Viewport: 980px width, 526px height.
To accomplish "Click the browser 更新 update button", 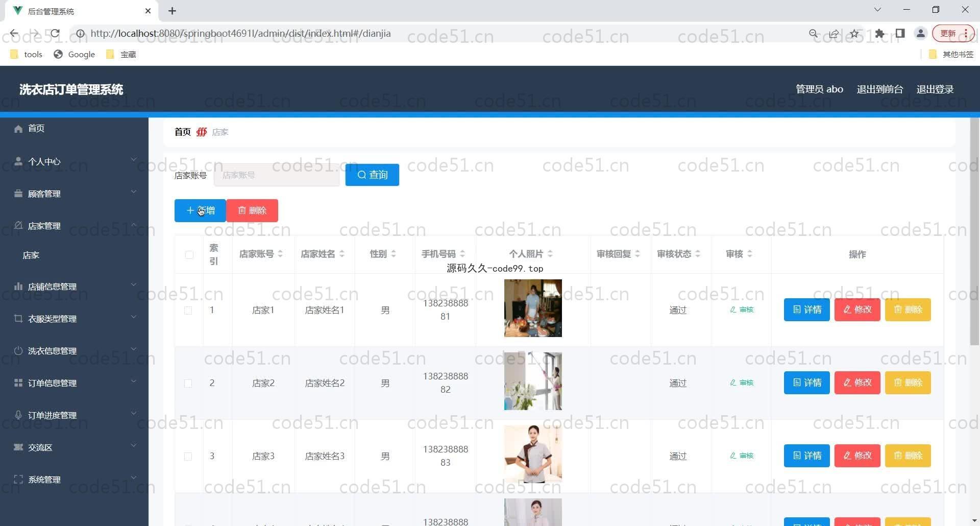I will point(953,34).
